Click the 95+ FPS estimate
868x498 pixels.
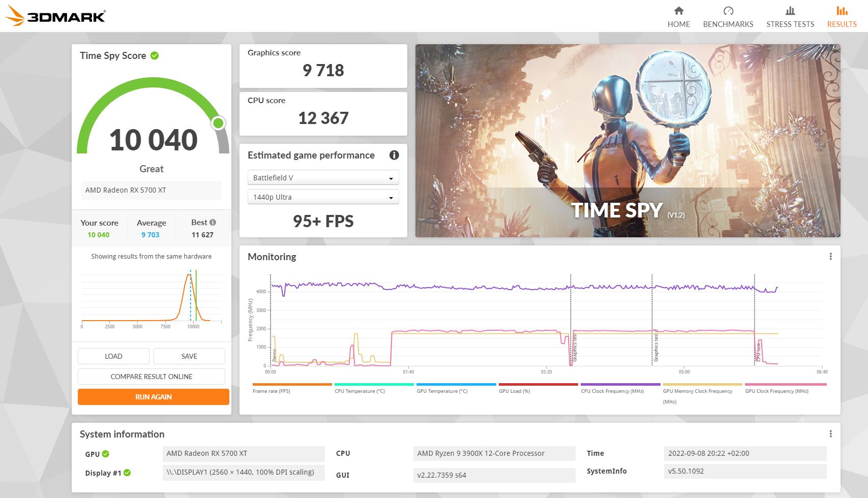[x=323, y=221]
